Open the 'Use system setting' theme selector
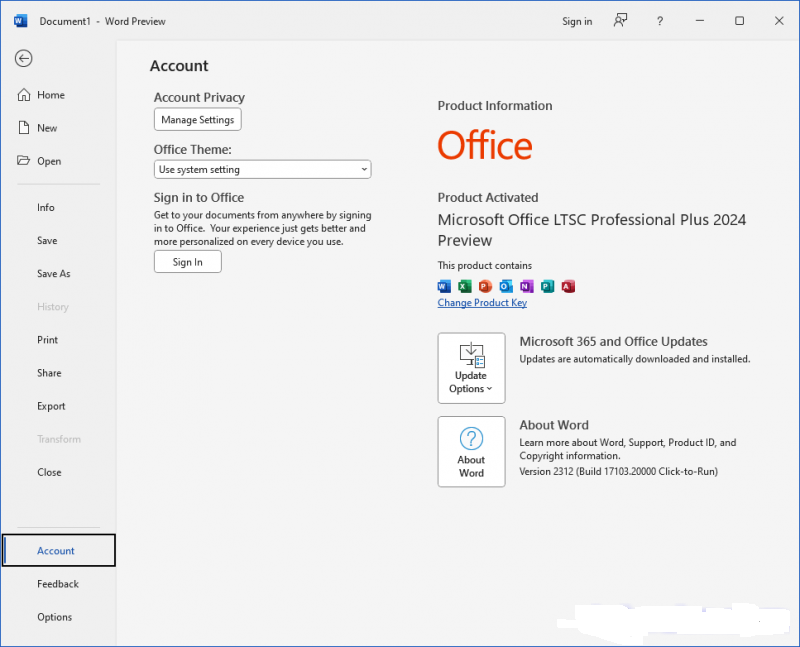The width and height of the screenshot is (800, 647). click(262, 169)
